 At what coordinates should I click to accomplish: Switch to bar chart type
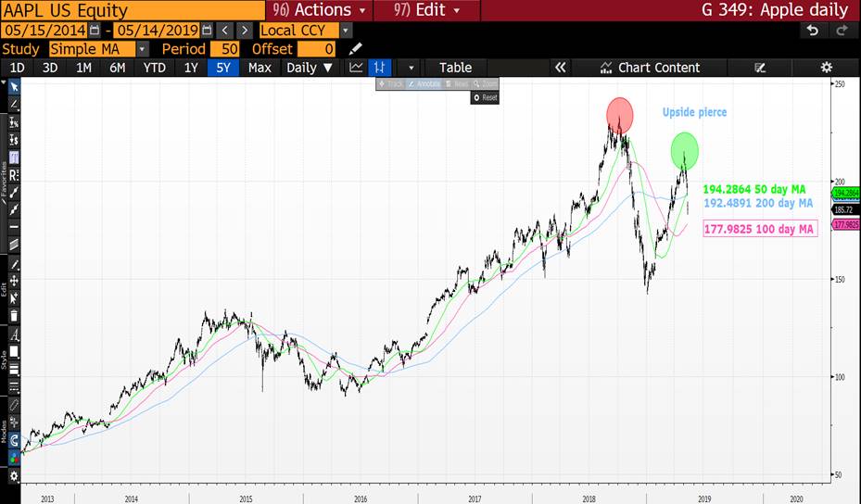(x=379, y=68)
